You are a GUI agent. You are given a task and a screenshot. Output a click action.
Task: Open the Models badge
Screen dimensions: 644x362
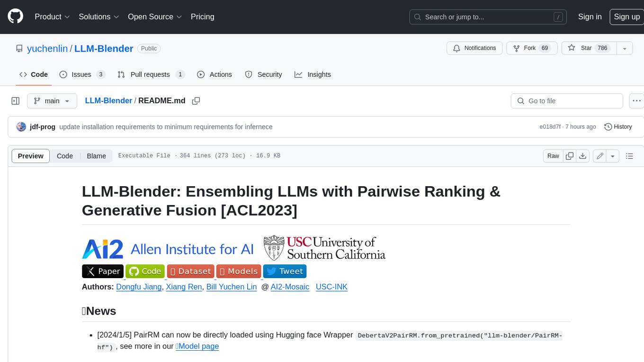[x=239, y=271]
